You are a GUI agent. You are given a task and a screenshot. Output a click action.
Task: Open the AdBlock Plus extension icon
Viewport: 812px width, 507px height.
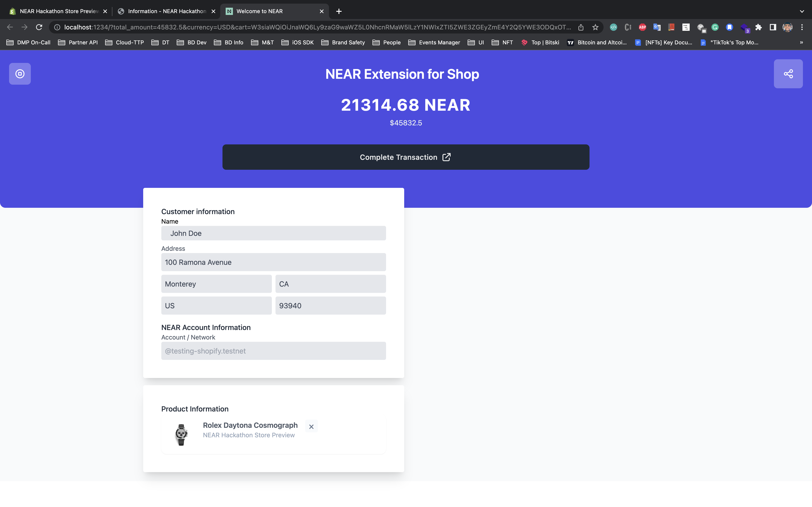[x=642, y=27]
